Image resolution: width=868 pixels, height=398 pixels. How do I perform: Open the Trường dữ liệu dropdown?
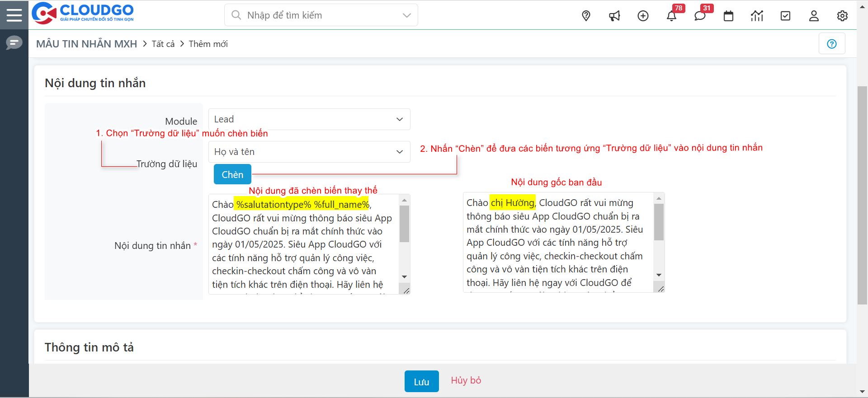coord(309,152)
